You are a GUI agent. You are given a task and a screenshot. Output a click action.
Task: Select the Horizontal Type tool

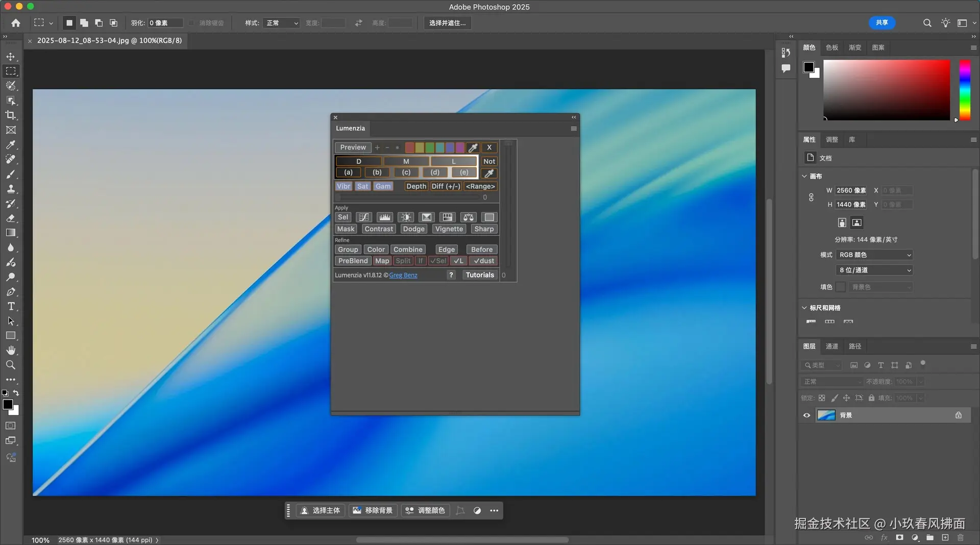click(11, 306)
